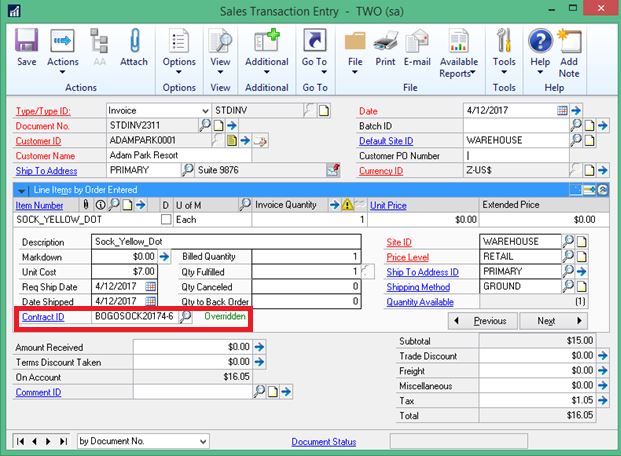This screenshot has width=621, height=456.
Task: Collapse Line Items by Order Entered arrow
Action: coord(22,191)
